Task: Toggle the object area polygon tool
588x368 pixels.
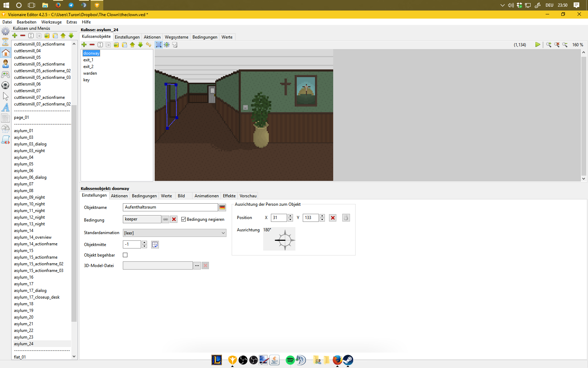Action: [159, 45]
